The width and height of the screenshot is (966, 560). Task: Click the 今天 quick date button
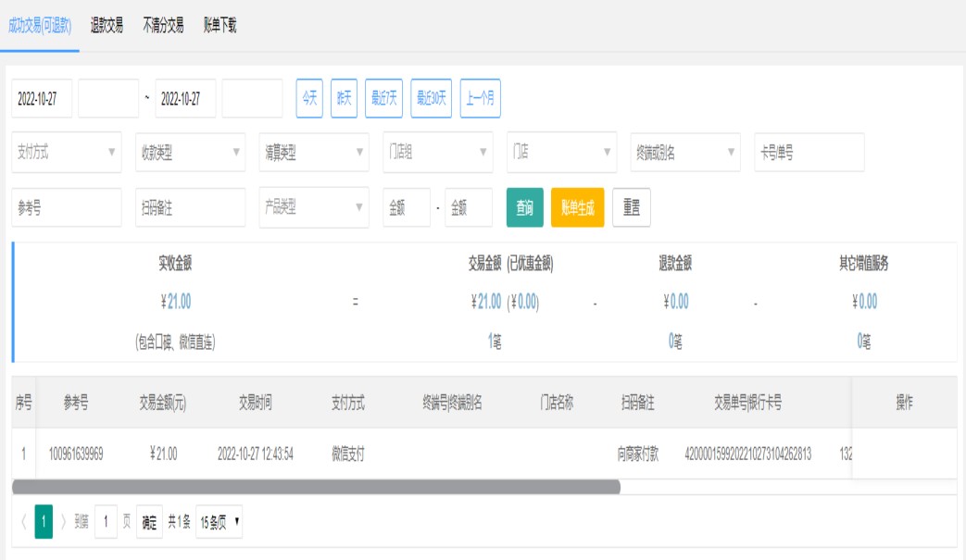coord(309,99)
